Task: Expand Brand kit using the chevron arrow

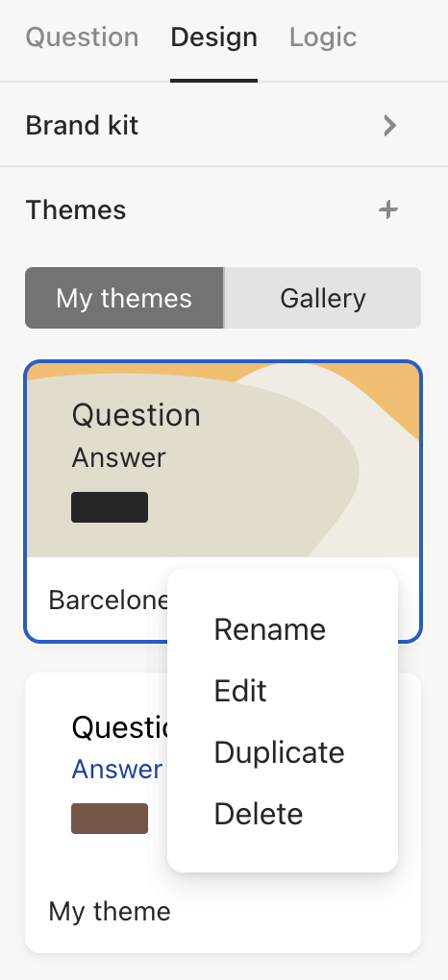Action: pyautogui.click(x=389, y=126)
